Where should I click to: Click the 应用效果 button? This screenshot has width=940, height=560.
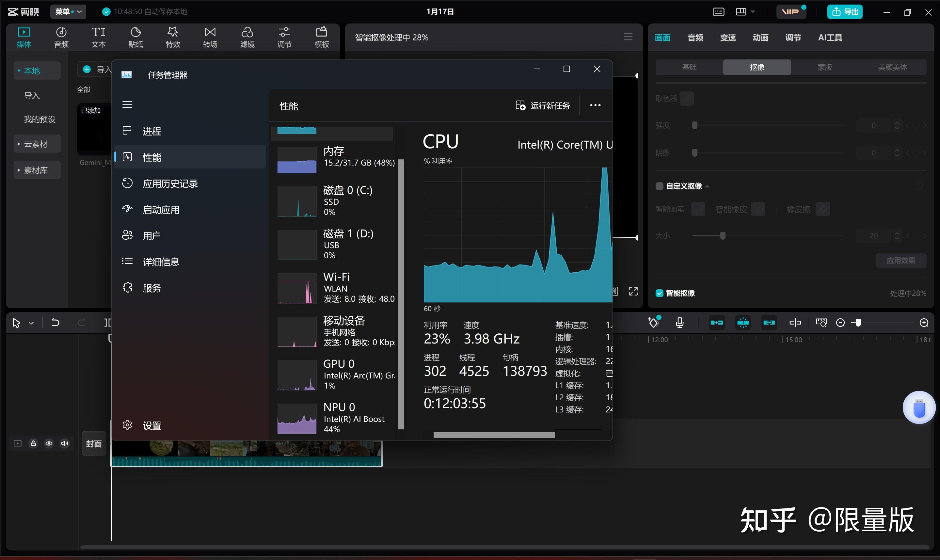click(x=901, y=260)
